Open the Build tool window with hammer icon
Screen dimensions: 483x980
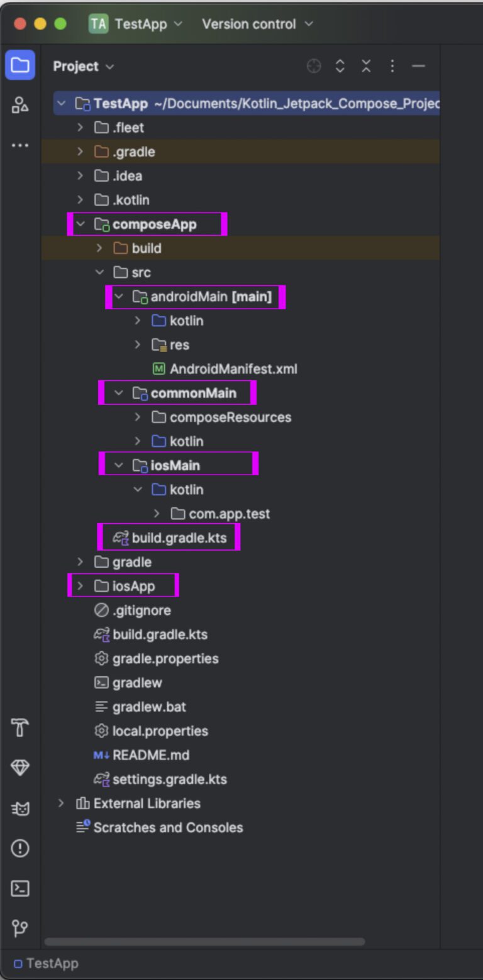(20, 727)
